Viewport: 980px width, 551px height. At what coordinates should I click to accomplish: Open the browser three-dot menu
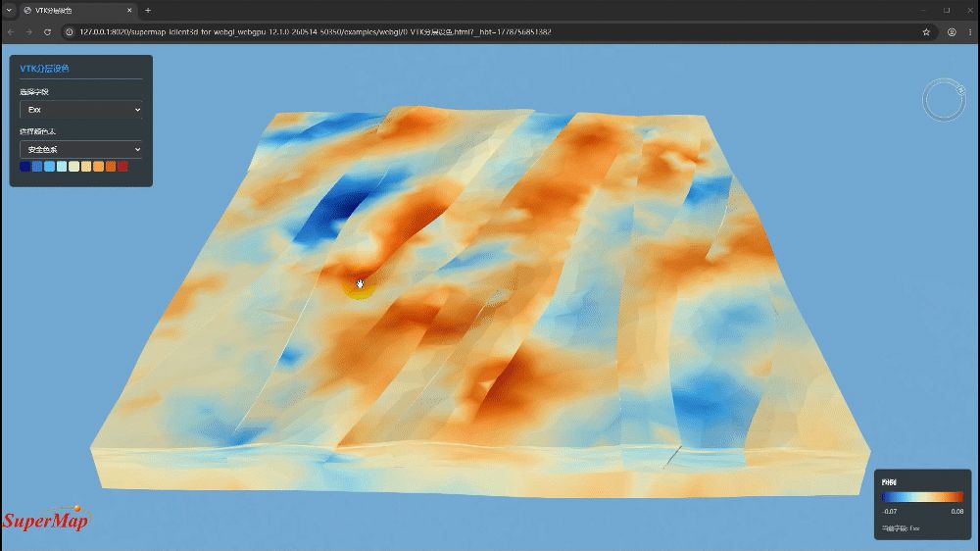pos(970,32)
